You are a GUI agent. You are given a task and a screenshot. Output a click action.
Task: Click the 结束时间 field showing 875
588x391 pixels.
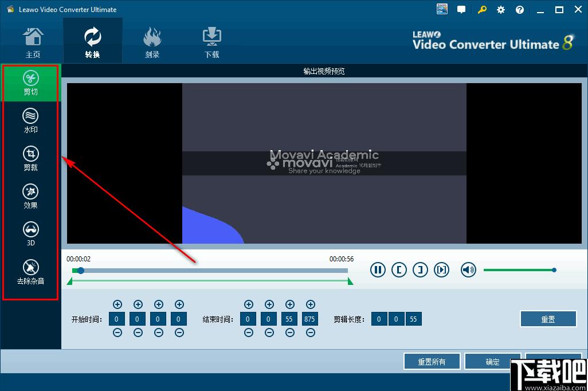(x=309, y=319)
